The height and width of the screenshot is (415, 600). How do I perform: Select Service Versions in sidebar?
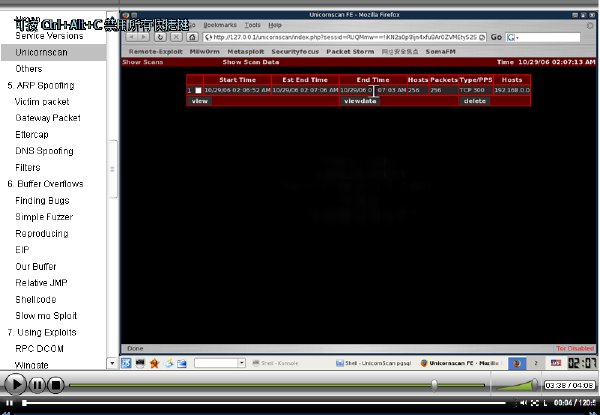coord(49,36)
